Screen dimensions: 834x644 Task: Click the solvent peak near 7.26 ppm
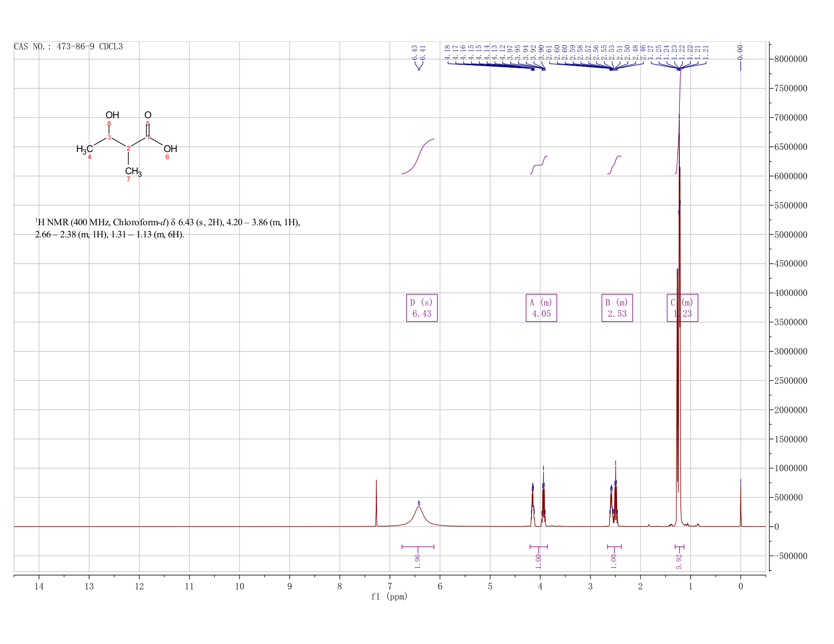[x=377, y=503]
